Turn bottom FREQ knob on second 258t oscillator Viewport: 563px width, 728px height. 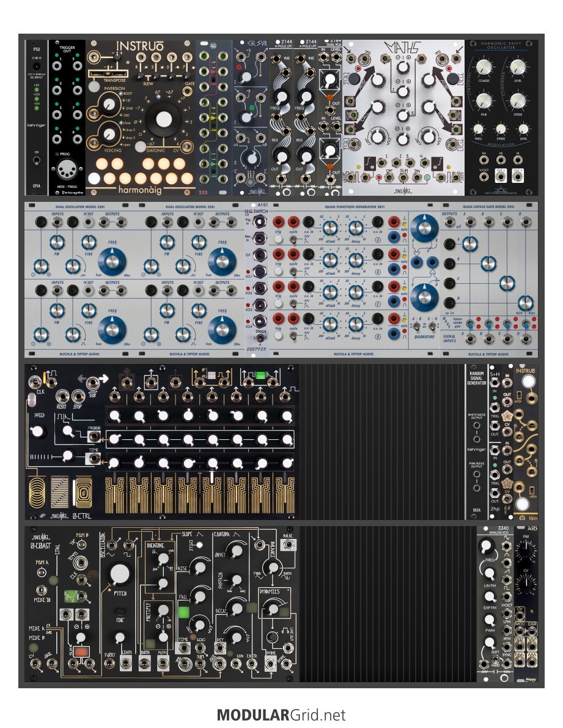222,330
